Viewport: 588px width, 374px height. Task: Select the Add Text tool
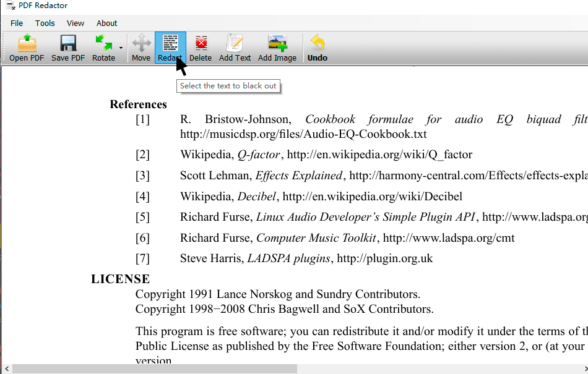pyautogui.click(x=235, y=48)
